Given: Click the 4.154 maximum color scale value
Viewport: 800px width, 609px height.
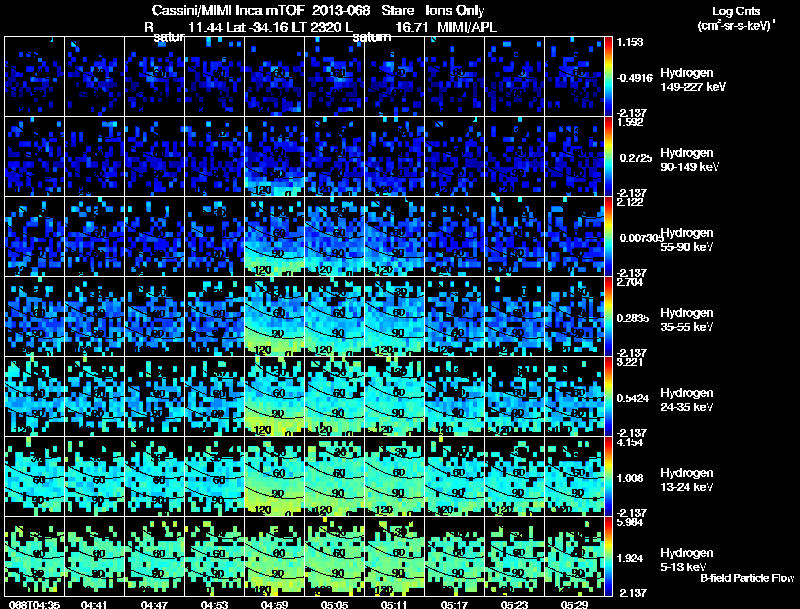Looking at the screenshot, I should click(631, 443).
